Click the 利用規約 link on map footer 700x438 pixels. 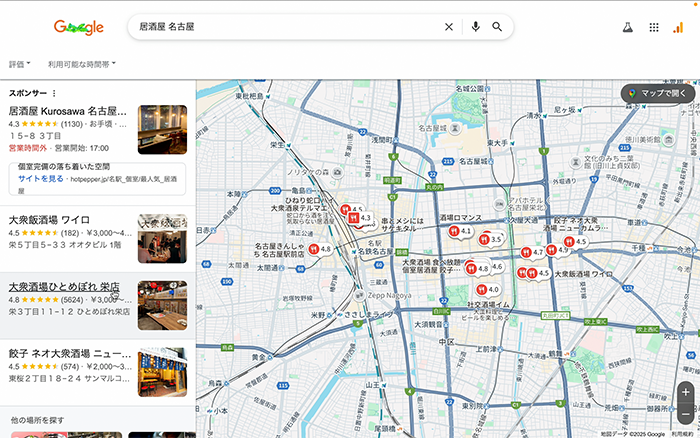pos(683,434)
